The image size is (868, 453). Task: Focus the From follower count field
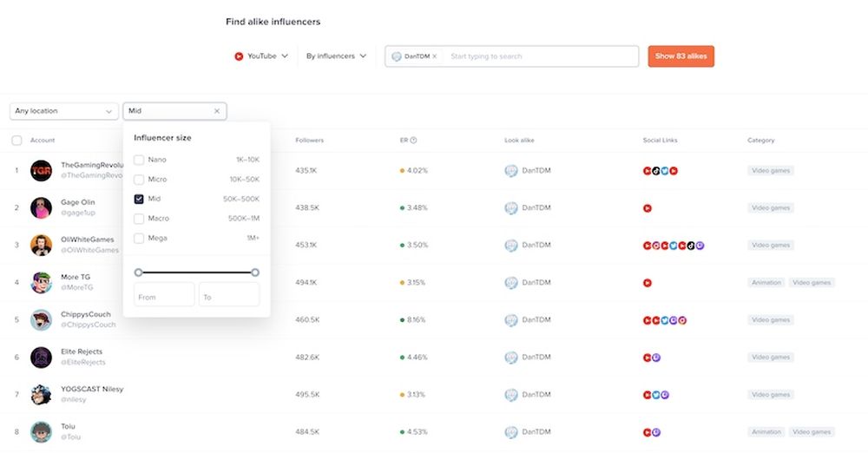point(164,294)
